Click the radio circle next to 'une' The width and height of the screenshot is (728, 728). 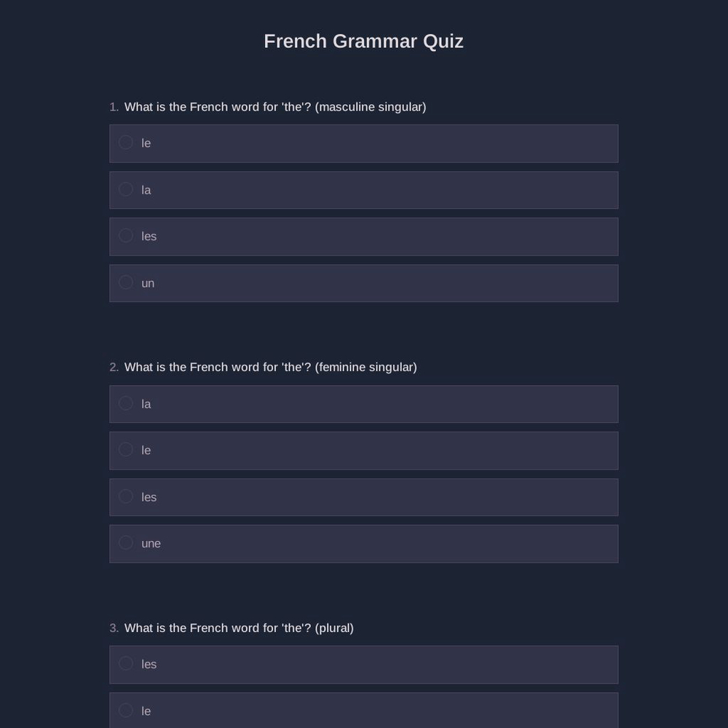[x=125, y=543]
